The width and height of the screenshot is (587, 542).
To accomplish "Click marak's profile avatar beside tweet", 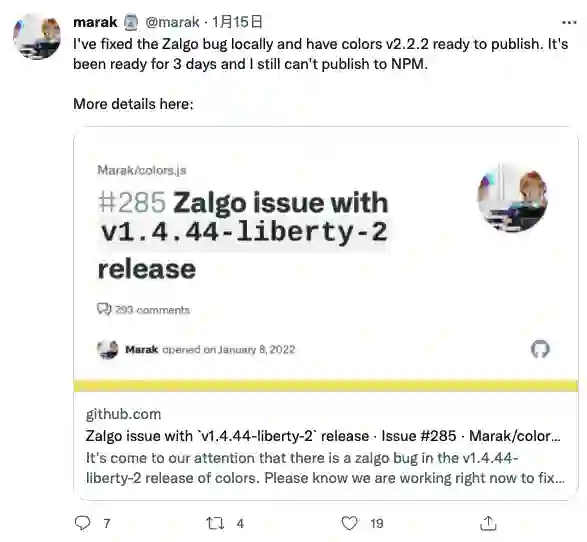I will 37,36.
